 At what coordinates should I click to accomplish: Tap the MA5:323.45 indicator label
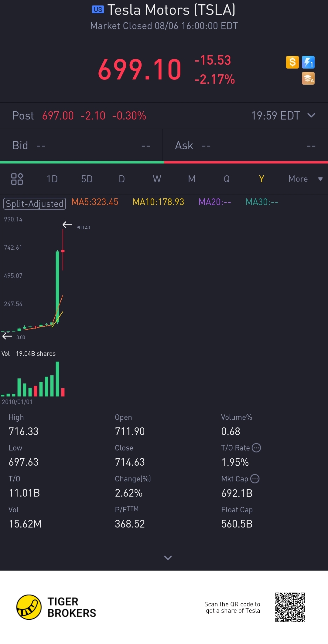[x=95, y=202]
